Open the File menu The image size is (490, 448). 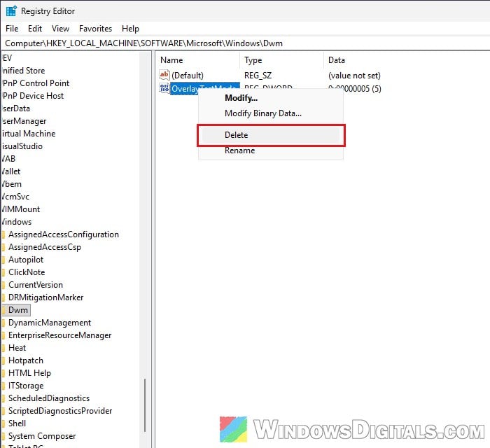coord(12,29)
